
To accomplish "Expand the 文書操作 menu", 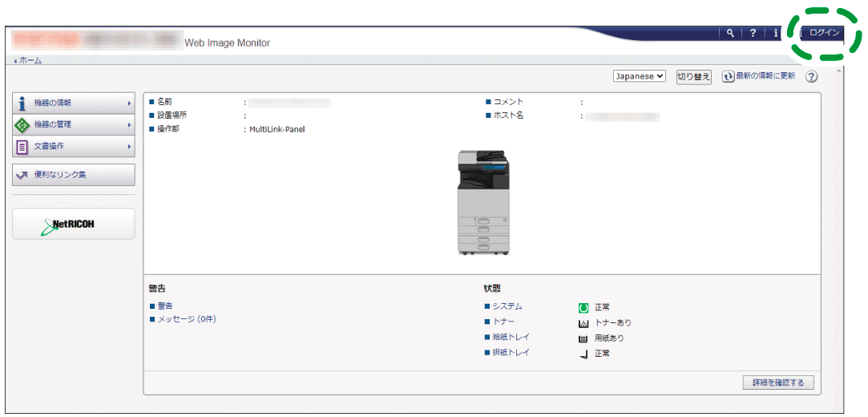I will click(x=73, y=147).
